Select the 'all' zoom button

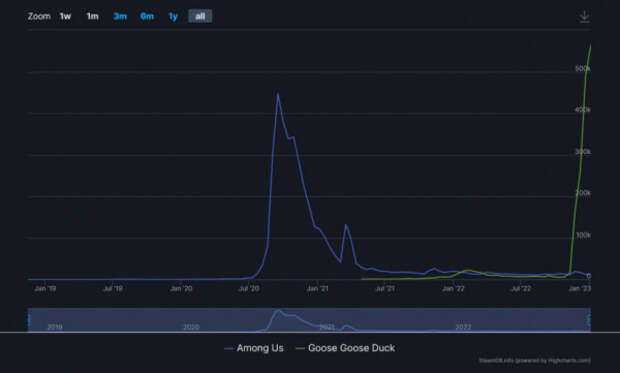[x=200, y=16]
